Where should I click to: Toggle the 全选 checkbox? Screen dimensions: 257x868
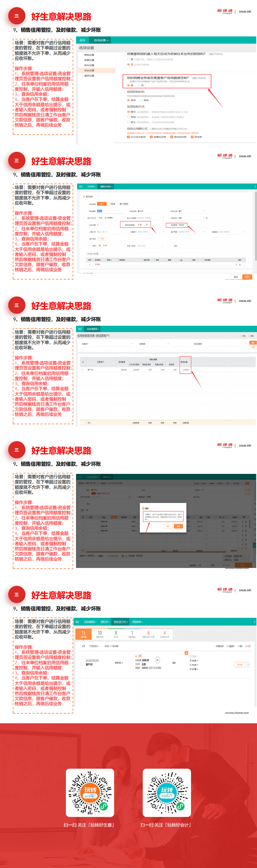(81, 646)
